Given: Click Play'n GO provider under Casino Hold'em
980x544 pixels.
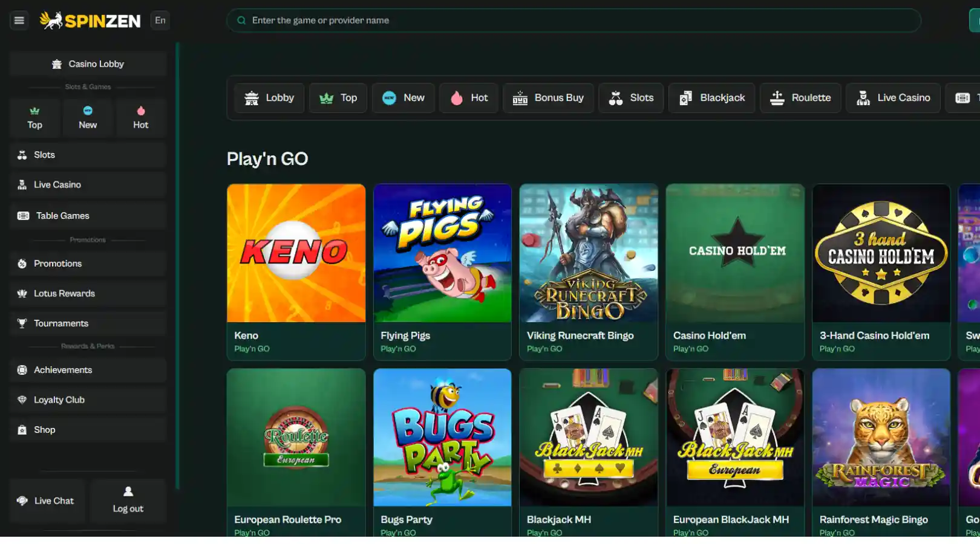Looking at the screenshot, I should tap(691, 349).
